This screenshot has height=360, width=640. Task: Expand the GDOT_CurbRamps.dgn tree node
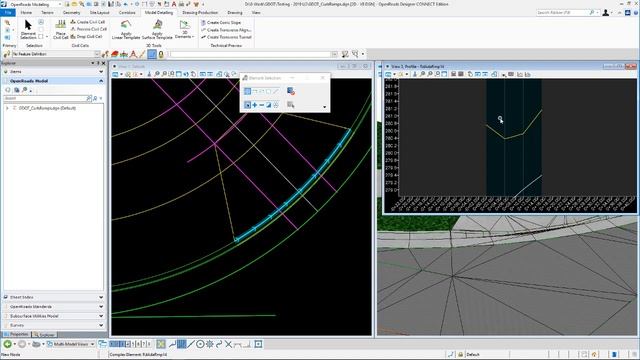(7, 108)
